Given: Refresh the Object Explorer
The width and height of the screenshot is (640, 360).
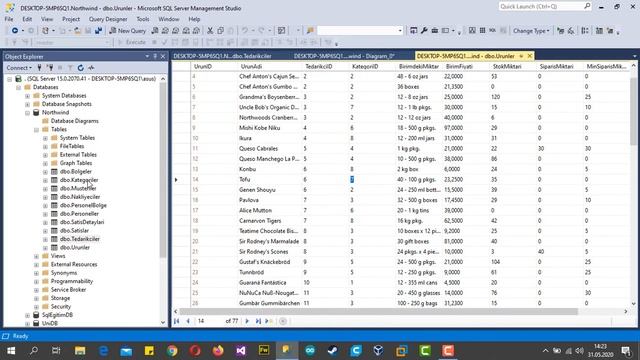Looking at the screenshot, I should (x=80, y=68).
